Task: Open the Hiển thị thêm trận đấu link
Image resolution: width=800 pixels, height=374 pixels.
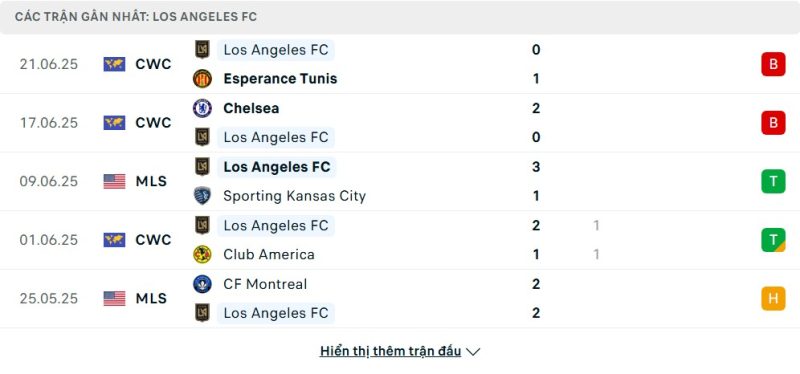Action: point(390,352)
